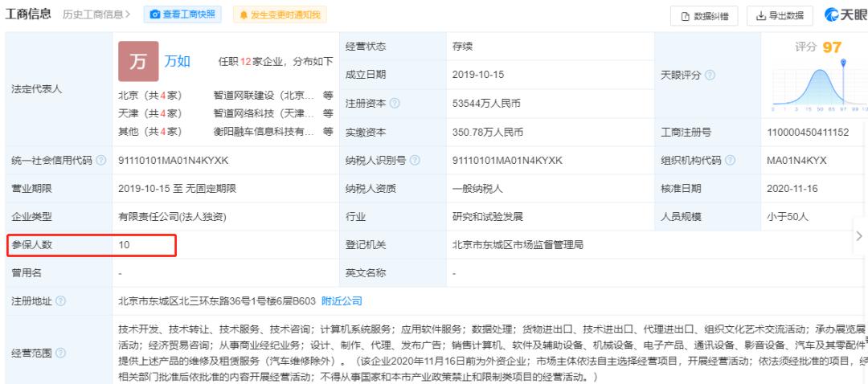The width and height of the screenshot is (868, 384).
Task: Select 工商注册号 value 110000450411152
Action: [x=808, y=133]
